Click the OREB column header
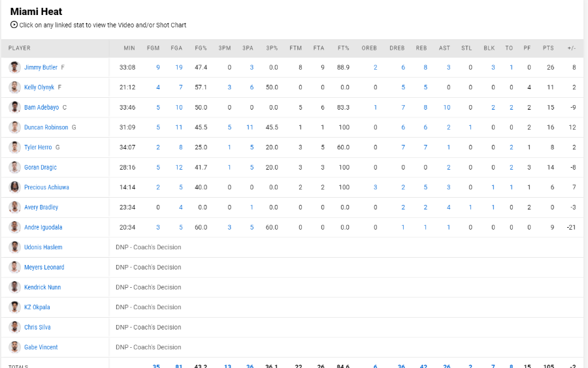This screenshot has height=368, width=588. tap(369, 48)
